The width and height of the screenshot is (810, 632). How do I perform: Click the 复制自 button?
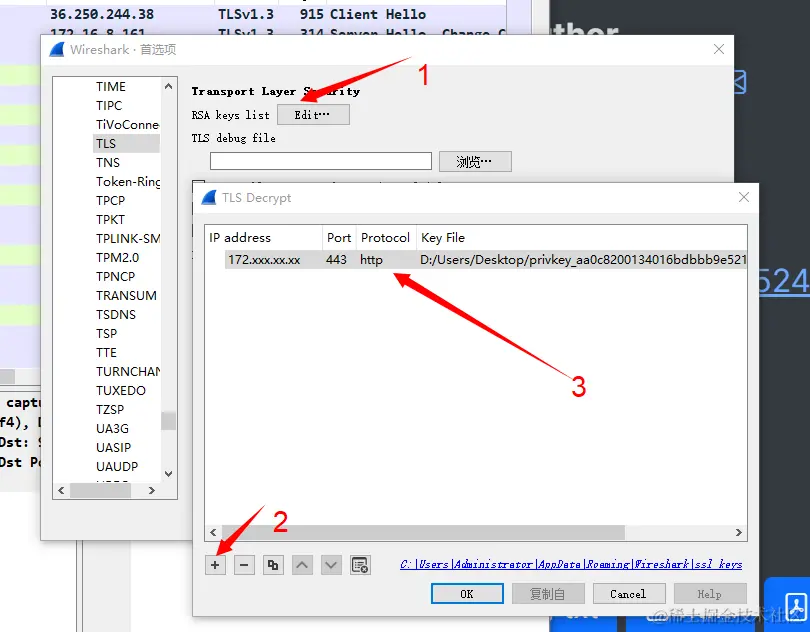(x=548, y=594)
